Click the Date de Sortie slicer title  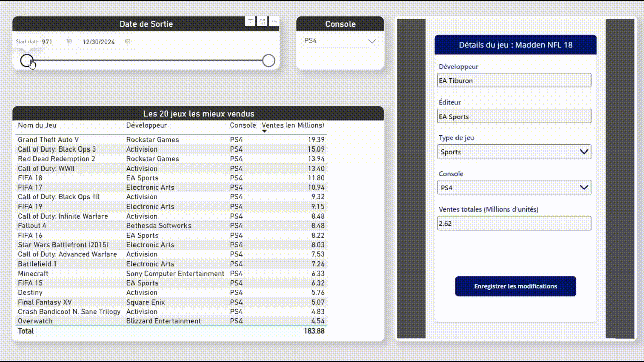tap(146, 24)
